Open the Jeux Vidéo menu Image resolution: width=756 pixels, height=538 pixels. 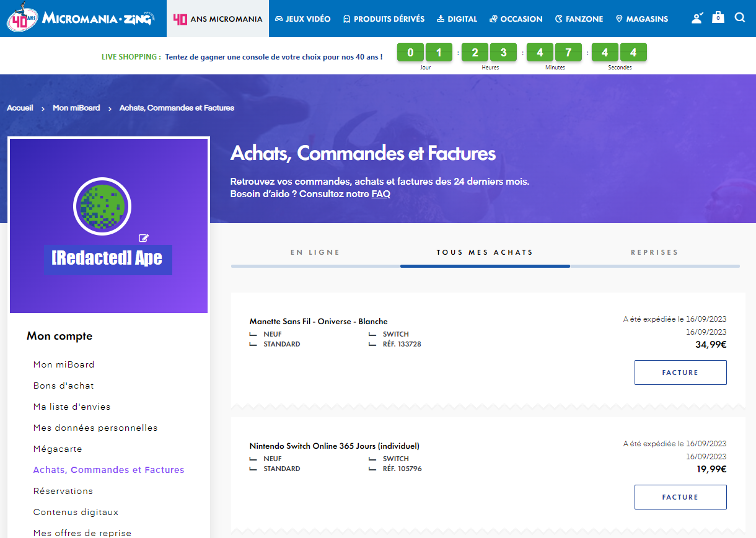point(303,19)
